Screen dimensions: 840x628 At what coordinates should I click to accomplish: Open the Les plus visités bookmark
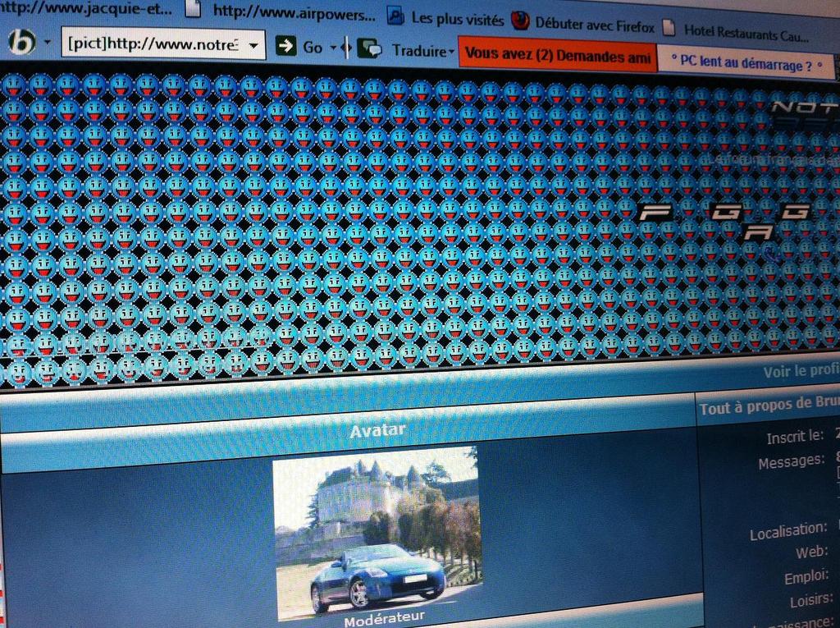(457, 19)
